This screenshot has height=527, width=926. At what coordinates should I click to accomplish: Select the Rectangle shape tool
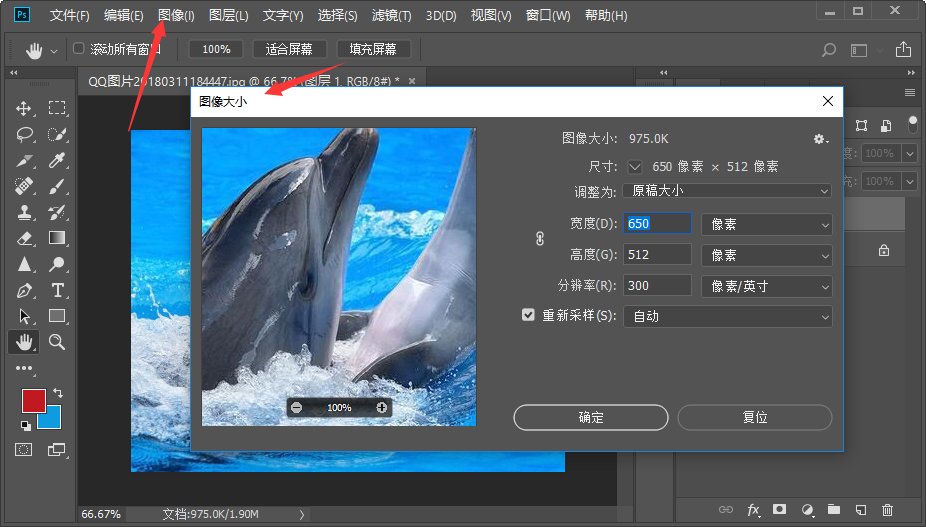click(57, 316)
